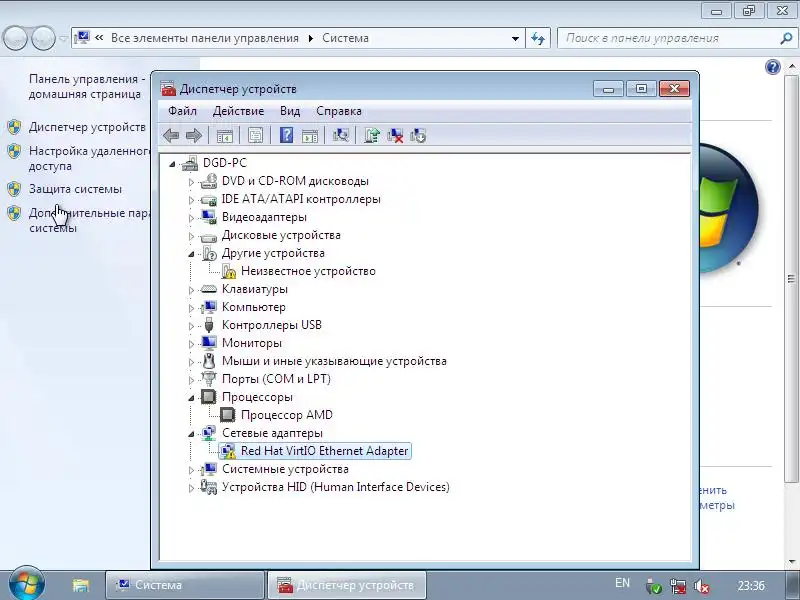This screenshot has width=800, height=600.
Task: Open Windows Explorer folder icon in taskbar
Action: coord(81,585)
